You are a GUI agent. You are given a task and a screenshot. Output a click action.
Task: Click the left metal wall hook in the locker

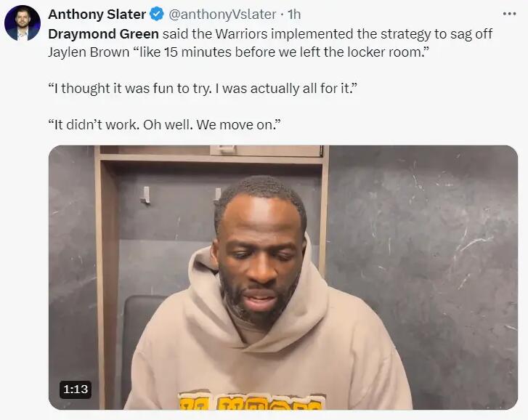tap(145, 195)
